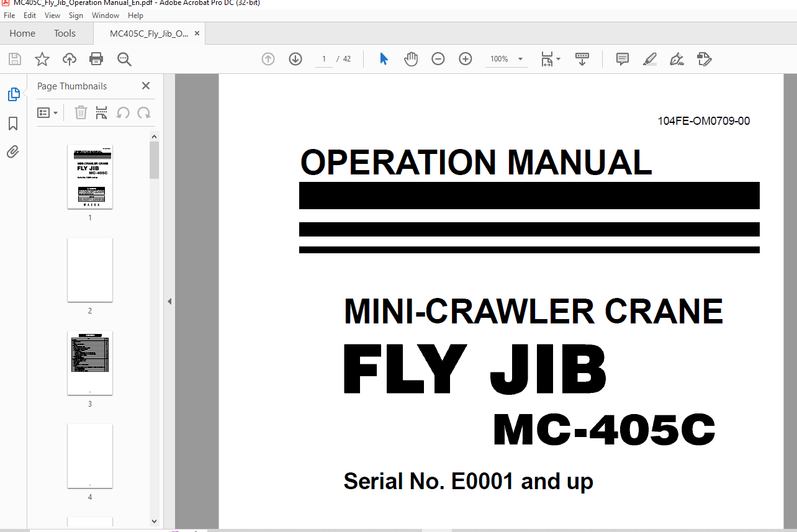Select page 4 thumbnail
Viewport: 797px width, 532px height.
coord(90,456)
